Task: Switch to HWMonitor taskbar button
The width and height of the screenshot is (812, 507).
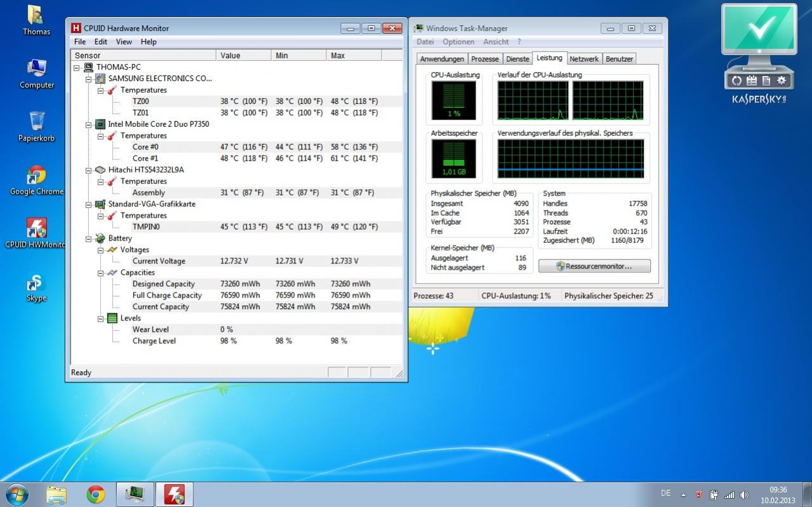Action: point(174,494)
